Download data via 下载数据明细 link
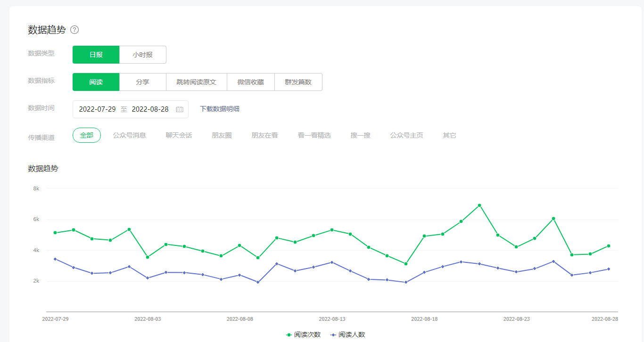 pyautogui.click(x=220, y=109)
